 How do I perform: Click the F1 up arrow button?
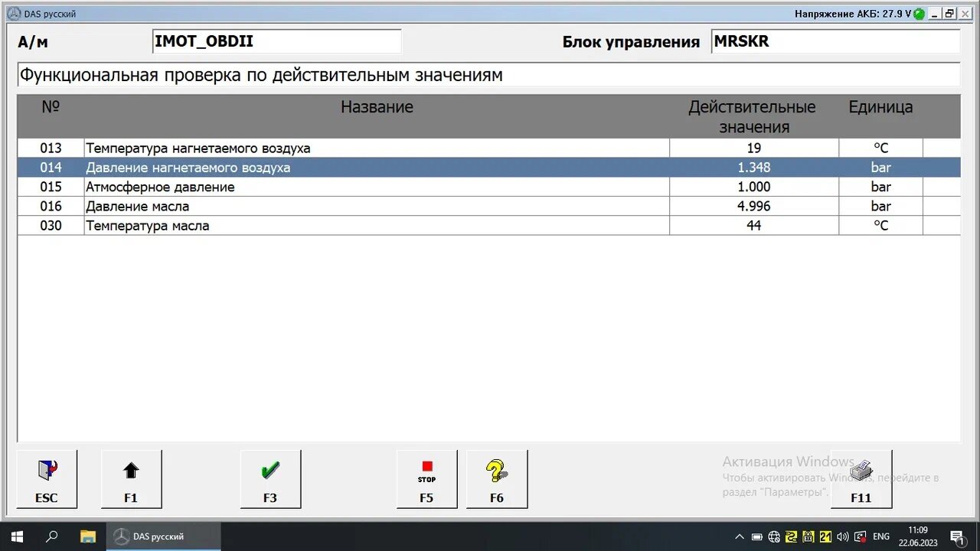click(131, 479)
